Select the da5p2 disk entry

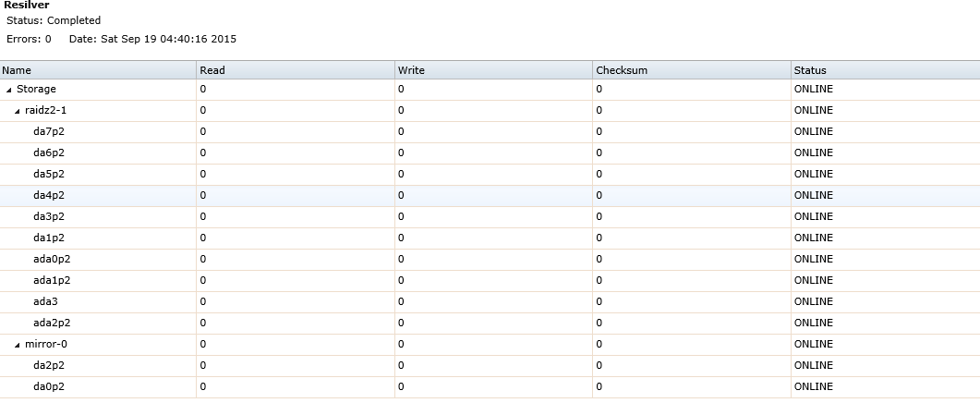point(49,174)
